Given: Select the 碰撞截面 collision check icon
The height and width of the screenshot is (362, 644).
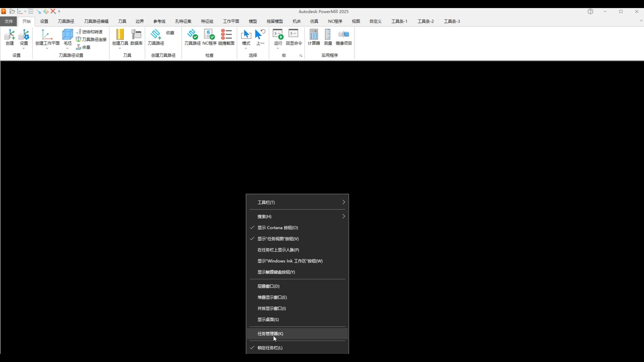Looking at the screenshot, I should pyautogui.click(x=226, y=35).
